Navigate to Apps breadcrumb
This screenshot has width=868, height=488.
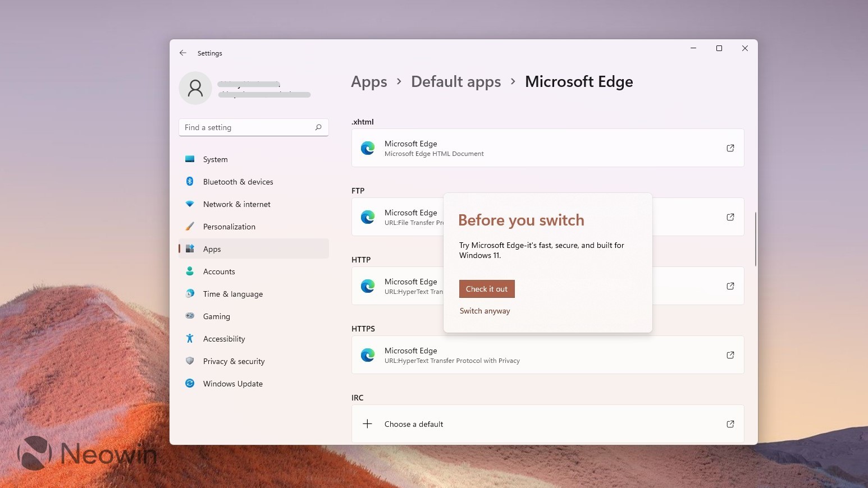[x=369, y=82]
